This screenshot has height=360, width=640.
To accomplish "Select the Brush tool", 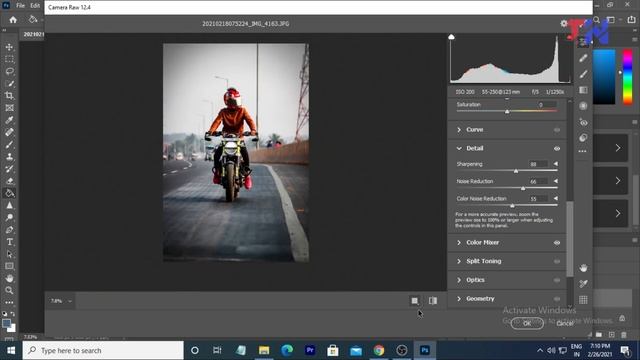I will [x=9, y=144].
